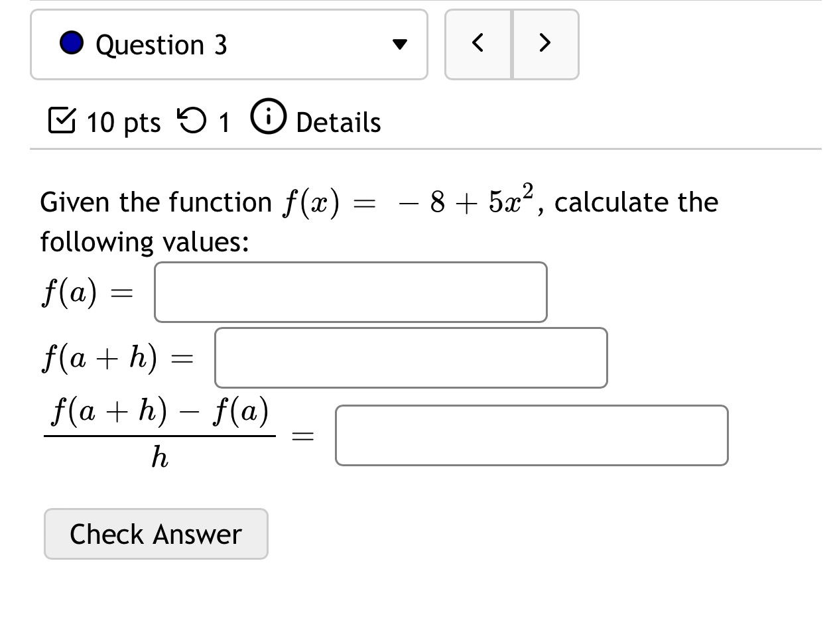829x644 pixels.
Task: Click the right chevron to advance to next question
Action: tap(545, 43)
